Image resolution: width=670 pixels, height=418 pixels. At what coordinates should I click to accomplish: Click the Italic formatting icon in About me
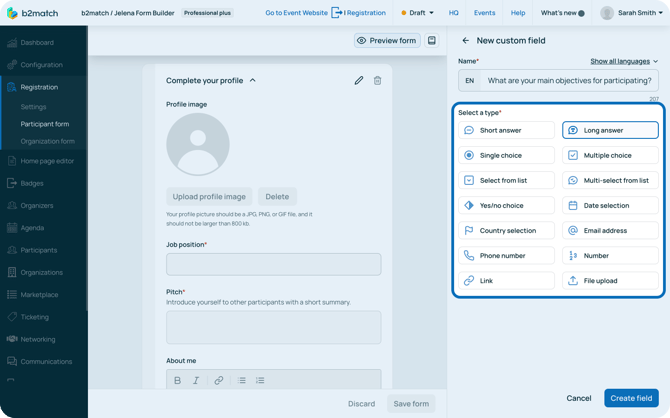pos(196,380)
